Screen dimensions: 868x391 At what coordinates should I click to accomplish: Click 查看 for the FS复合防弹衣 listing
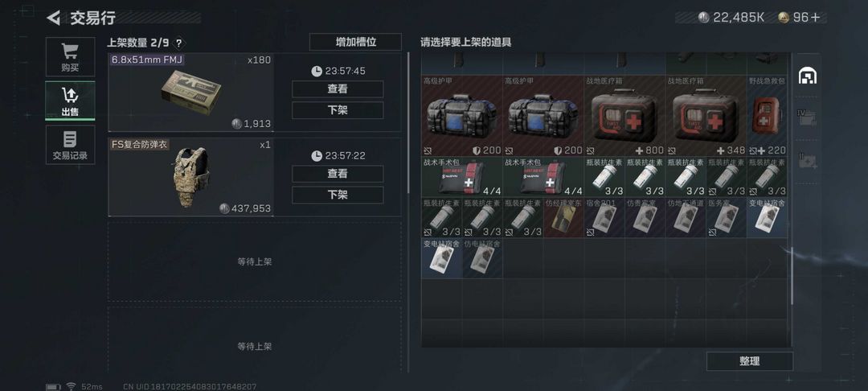[338, 174]
